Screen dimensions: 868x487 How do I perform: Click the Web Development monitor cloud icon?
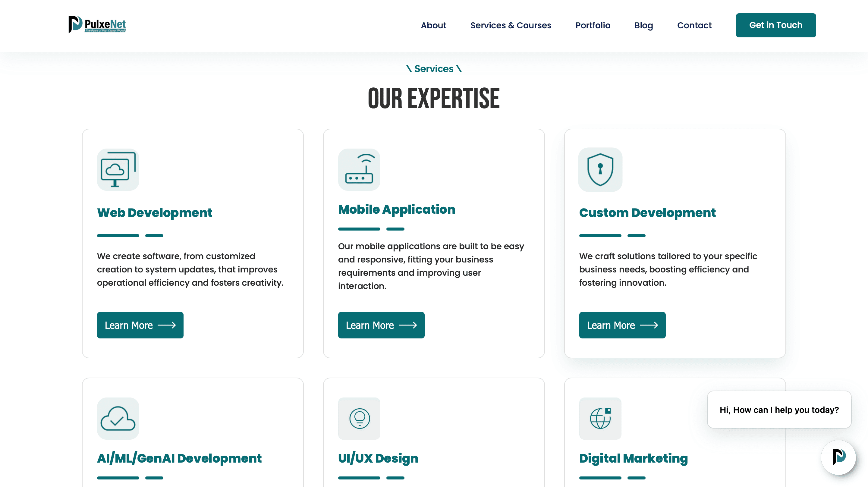coord(118,170)
